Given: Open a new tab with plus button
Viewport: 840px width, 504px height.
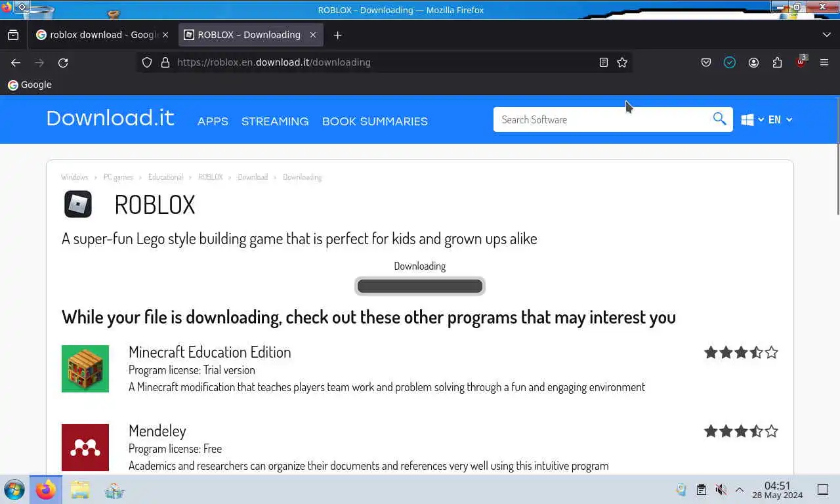Looking at the screenshot, I should pos(337,35).
